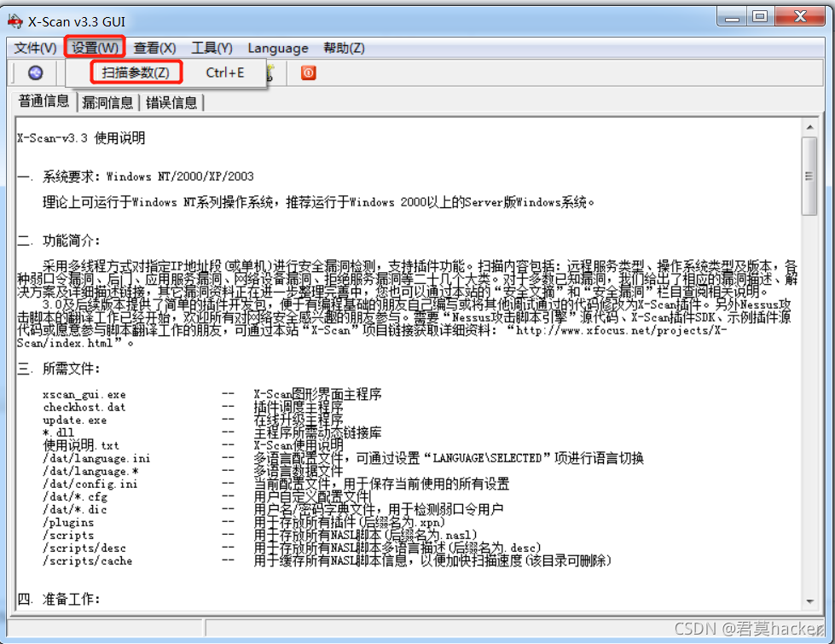Open the 工具(Y) menu
Viewport: 835px width, 644px height.
click(212, 48)
